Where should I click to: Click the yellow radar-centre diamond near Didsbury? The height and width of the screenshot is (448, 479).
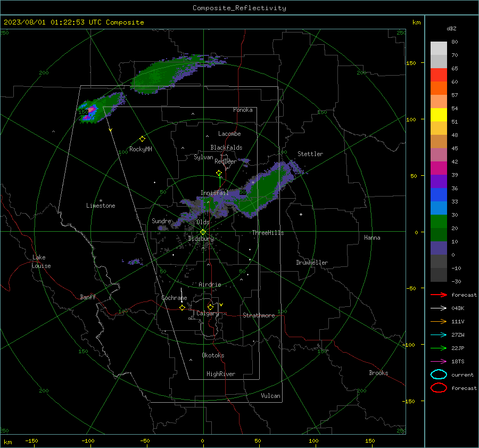coord(203,232)
